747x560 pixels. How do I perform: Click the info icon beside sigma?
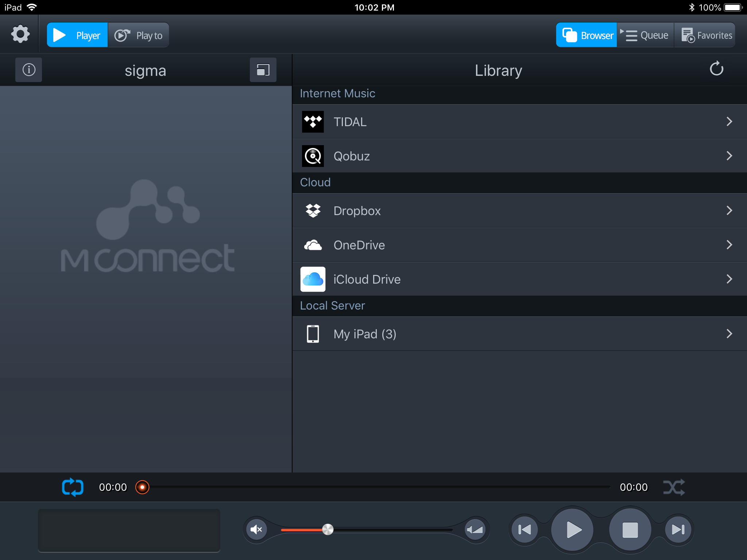(29, 70)
